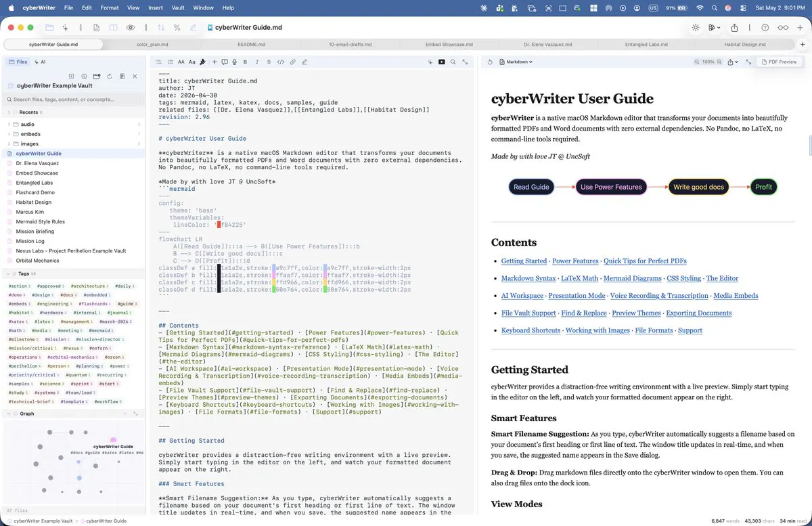Click new folder icon in sidebar
The height and width of the screenshot is (526, 812).
click(x=97, y=76)
